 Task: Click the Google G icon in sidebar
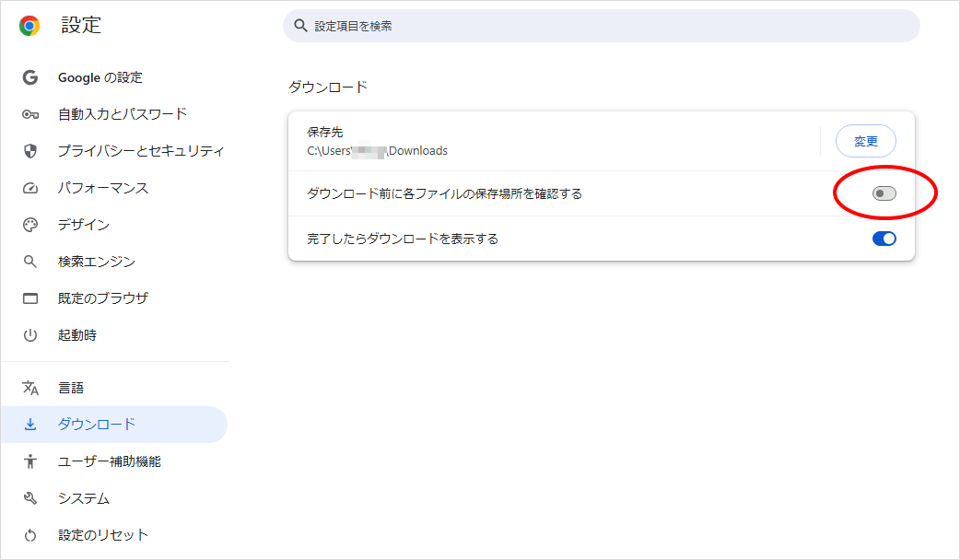click(x=30, y=77)
